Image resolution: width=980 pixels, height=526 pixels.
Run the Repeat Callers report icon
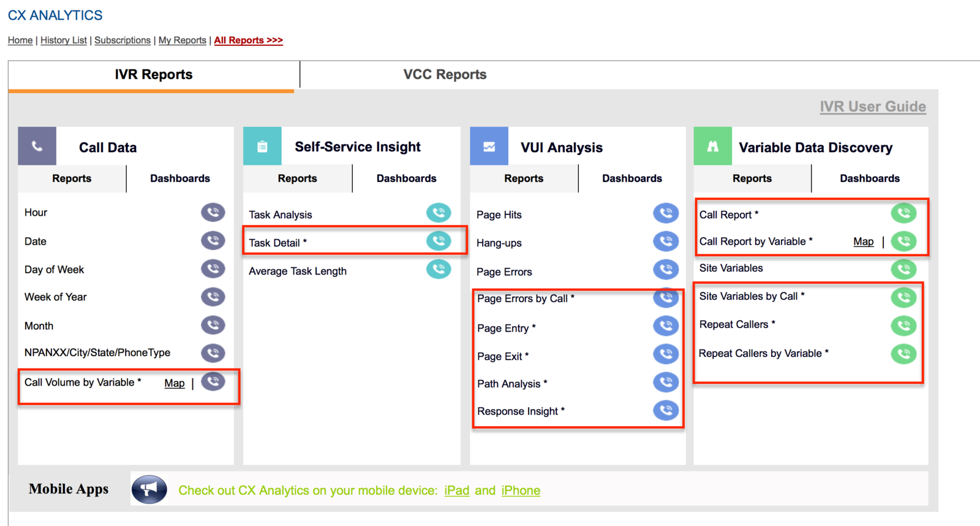pyautogui.click(x=903, y=325)
